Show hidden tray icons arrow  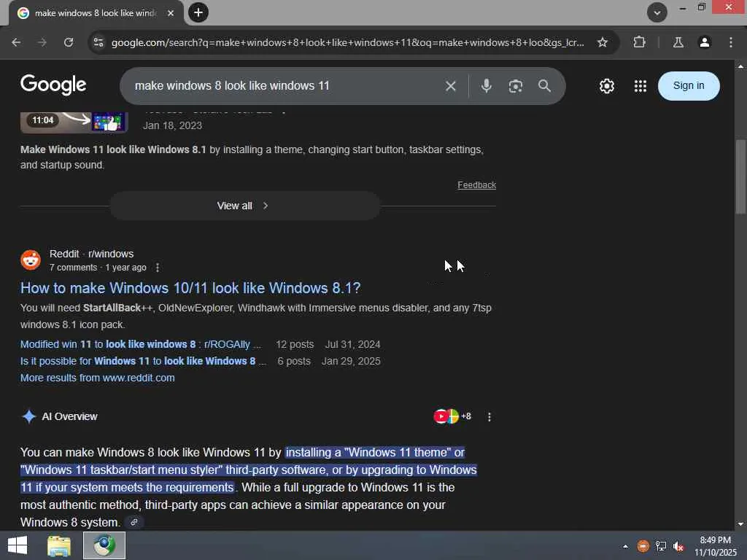[625, 546]
